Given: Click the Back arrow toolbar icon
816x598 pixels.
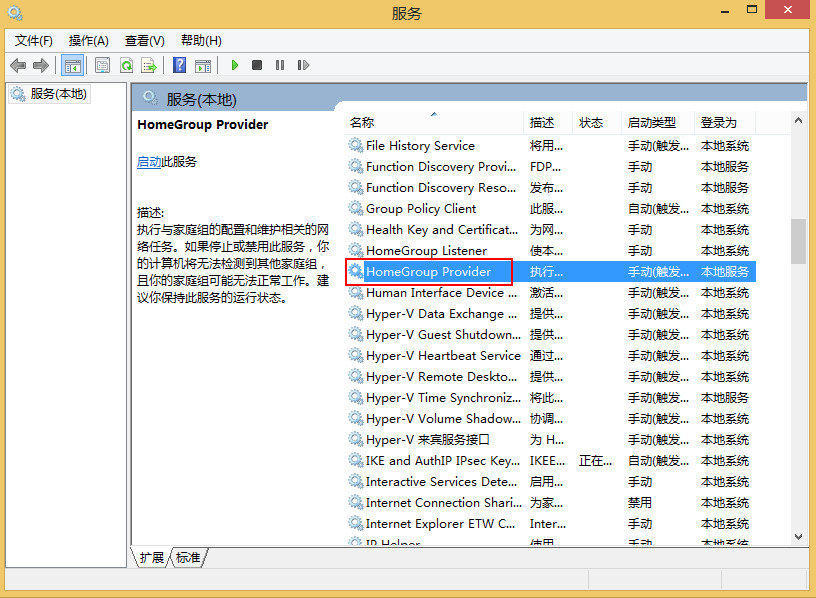Looking at the screenshot, I should click(x=18, y=66).
